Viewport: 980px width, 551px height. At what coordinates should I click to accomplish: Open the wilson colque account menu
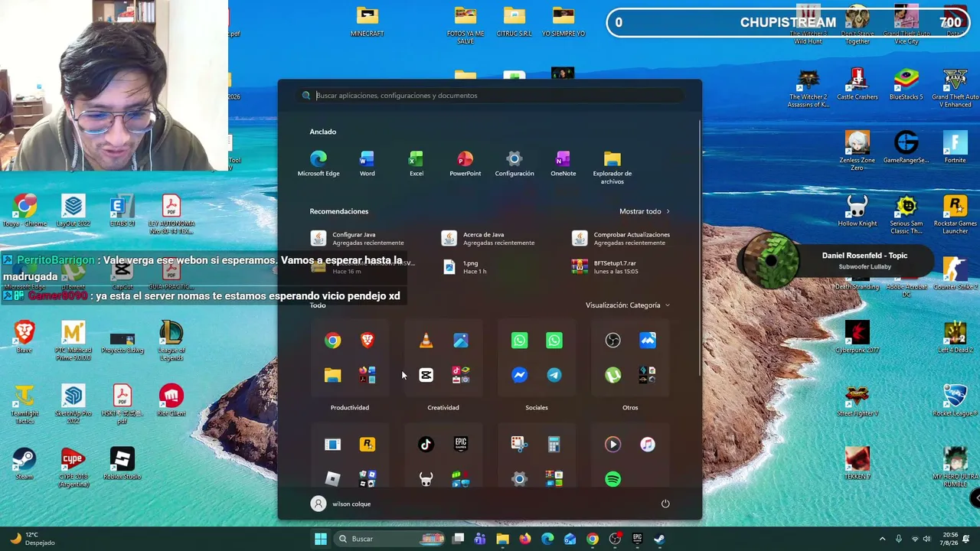(x=341, y=504)
